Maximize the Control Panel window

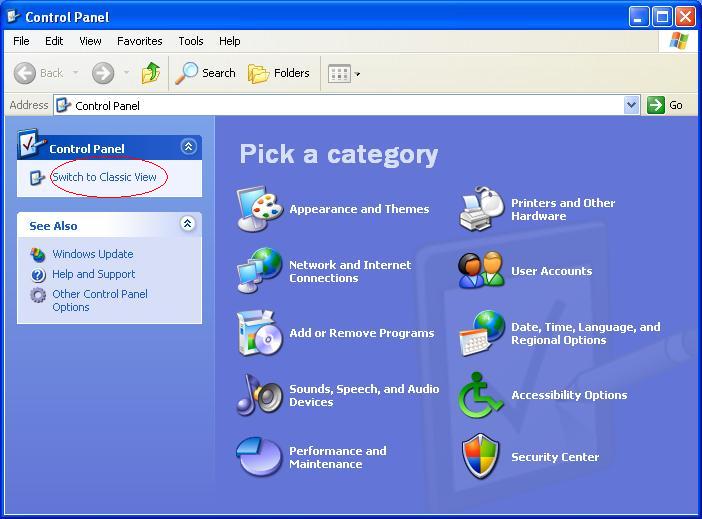click(662, 17)
